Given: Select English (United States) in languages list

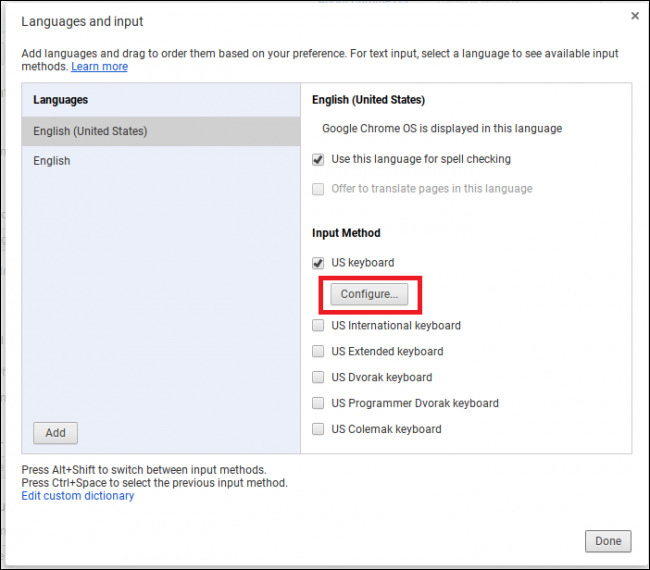Looking at the screenshot, I should 161,131.
